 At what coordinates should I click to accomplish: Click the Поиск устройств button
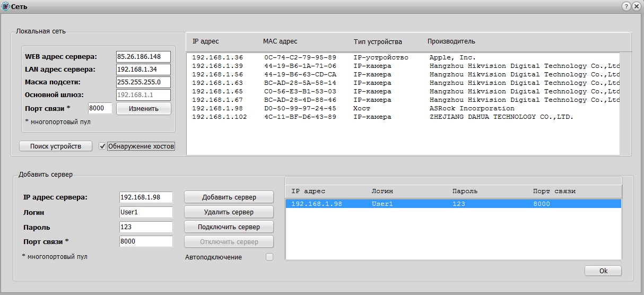[56, 146]
